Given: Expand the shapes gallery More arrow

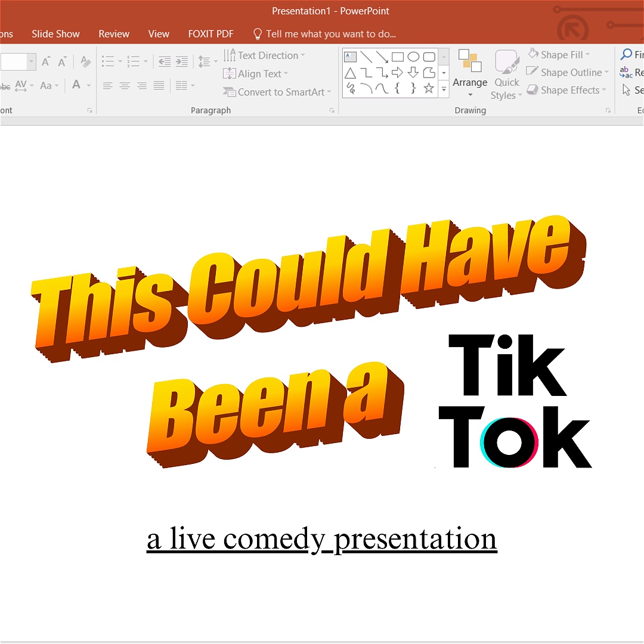Looking at the screenshot, I should point(444,89).
